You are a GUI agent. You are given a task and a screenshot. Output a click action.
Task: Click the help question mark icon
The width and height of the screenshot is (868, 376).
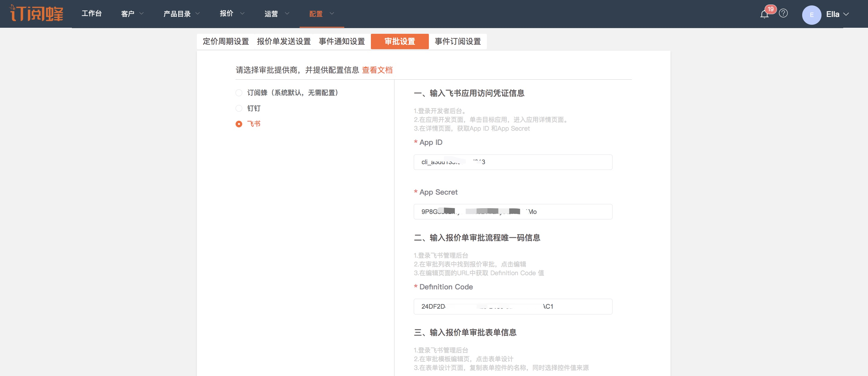click(x=783, y=14)
